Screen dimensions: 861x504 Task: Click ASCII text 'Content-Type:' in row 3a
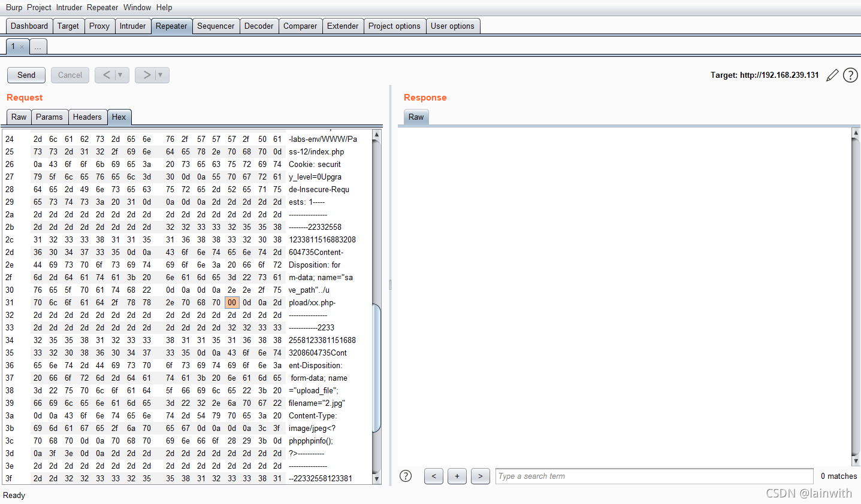[x=313, y=415]
